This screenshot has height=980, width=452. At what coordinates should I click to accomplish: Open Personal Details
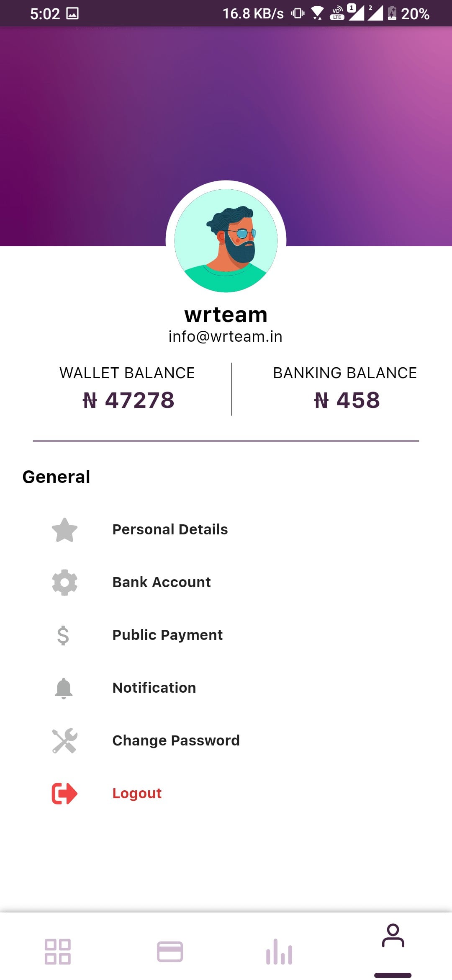170,530
